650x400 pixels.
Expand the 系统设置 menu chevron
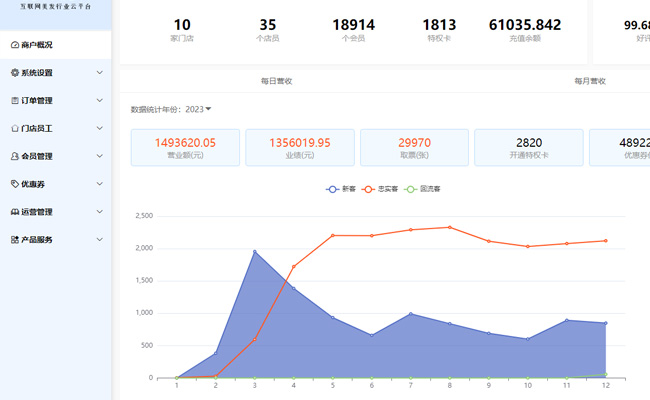click(99, 73)
